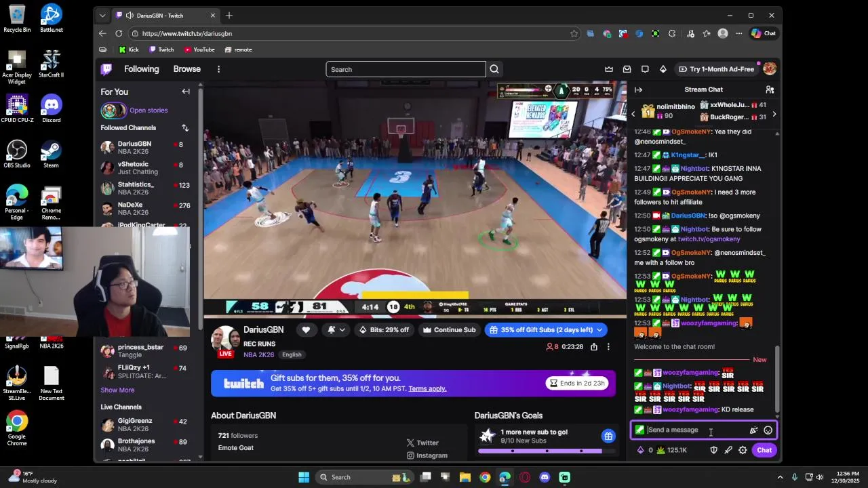This screenshot has width=868, height=488.
Task: Open File Explorer from the taskbar
Action: click(465, 477)
